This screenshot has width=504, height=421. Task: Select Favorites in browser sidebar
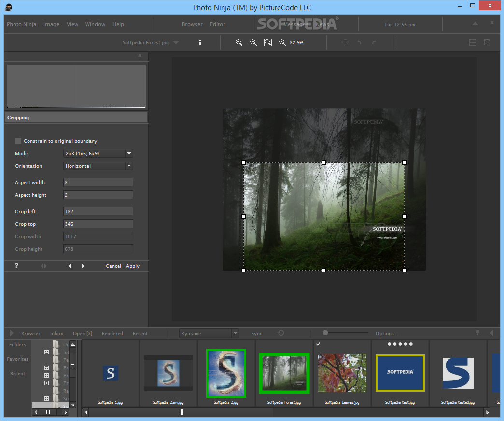point(17,359)
